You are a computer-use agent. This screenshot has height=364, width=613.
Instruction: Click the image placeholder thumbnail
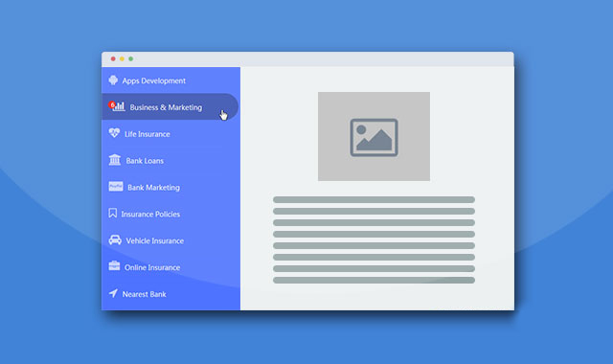coord(374,136)
